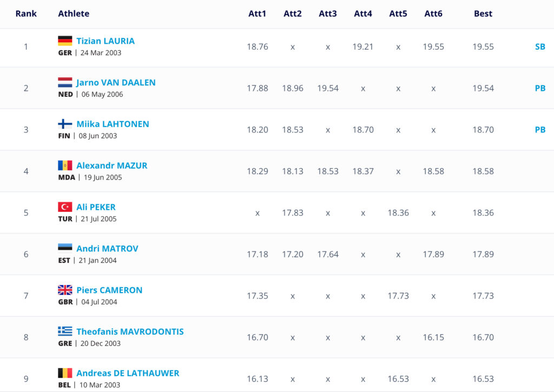
Task: Open Theofanis MAVRODONTIS profile link
Action: click(130, 331)
